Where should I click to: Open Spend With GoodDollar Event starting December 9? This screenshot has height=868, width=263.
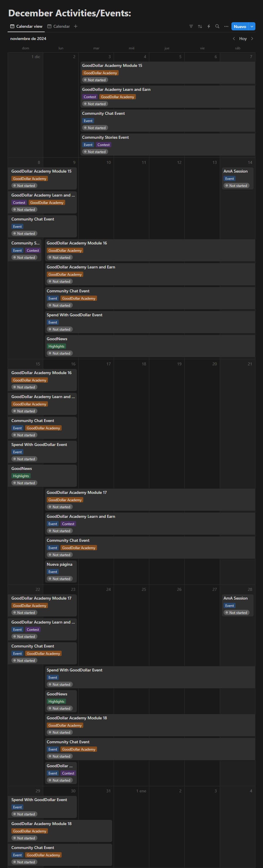point(150,322)
